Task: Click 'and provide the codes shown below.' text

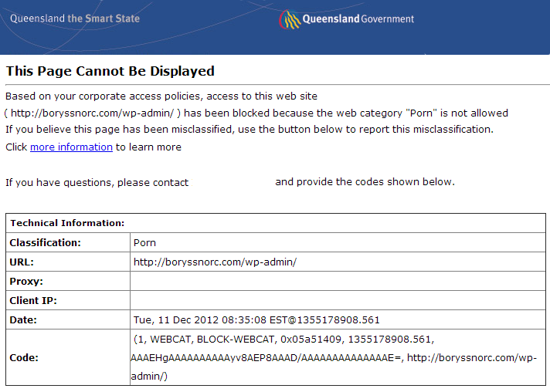Action: 365,182
